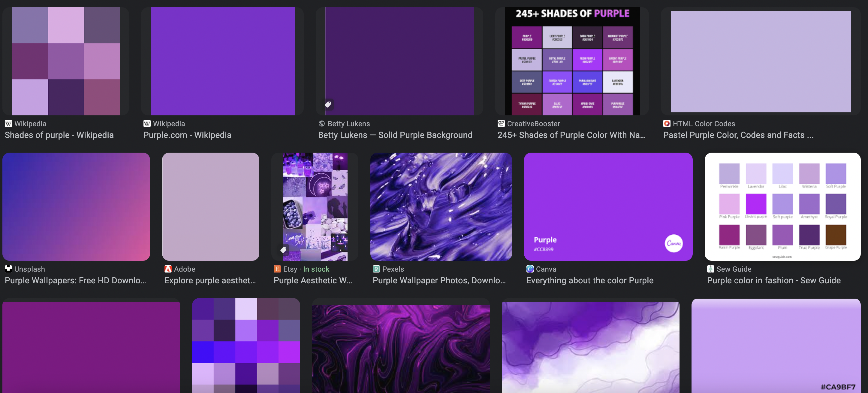
Task: Open "Shades of purple - Wikipedia" link
Action: (59, 135)
